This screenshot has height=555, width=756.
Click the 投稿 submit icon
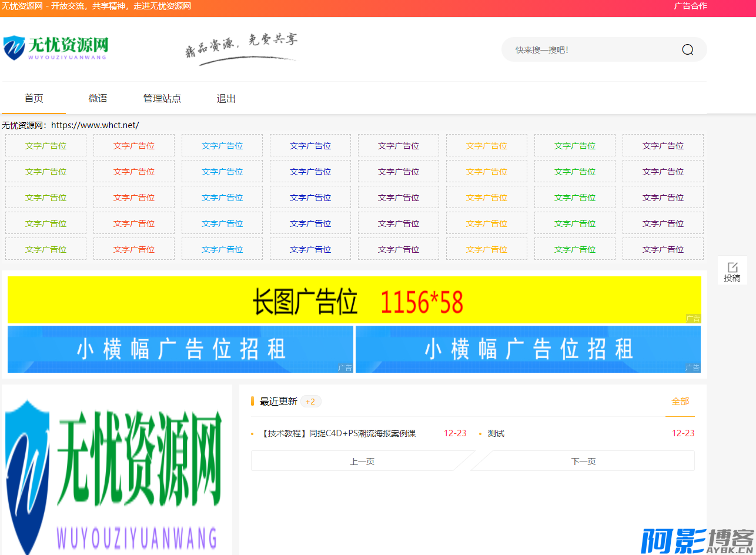[x=732, y=271]
